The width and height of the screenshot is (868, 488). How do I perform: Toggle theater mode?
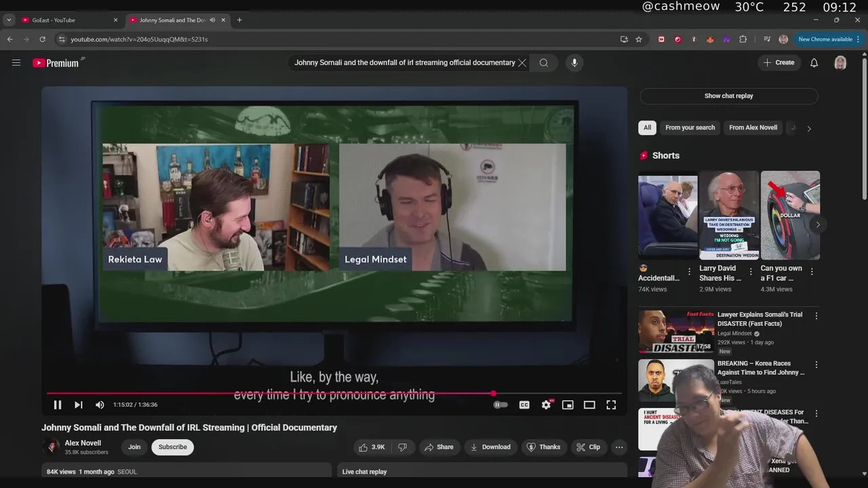coord(589,405)
